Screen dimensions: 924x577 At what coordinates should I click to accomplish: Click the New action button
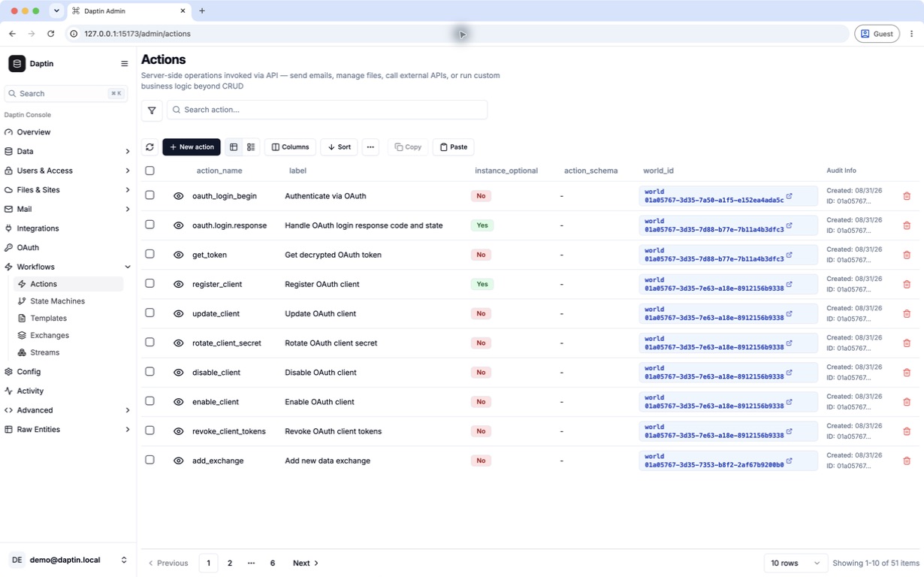point(192,147)
